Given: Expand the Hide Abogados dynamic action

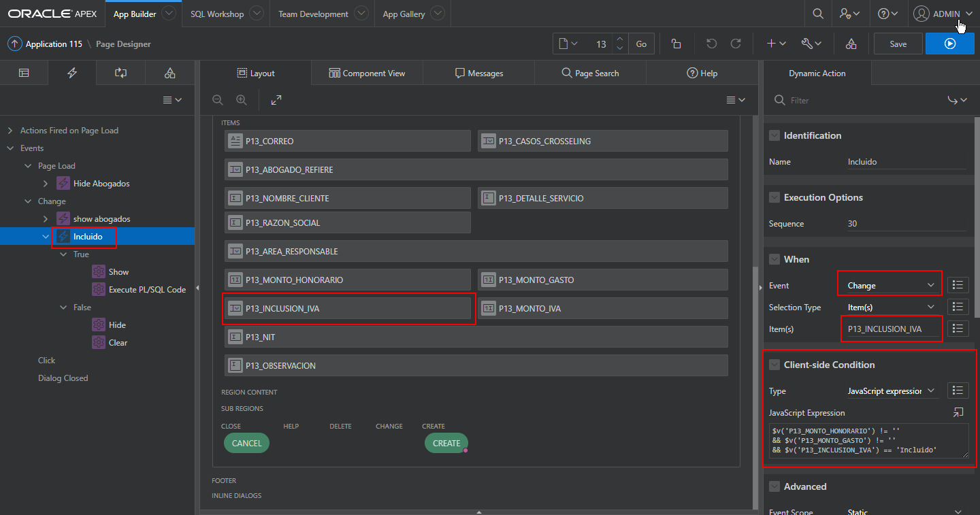Looking at the screenshot, I should click(x=46, y=184).
